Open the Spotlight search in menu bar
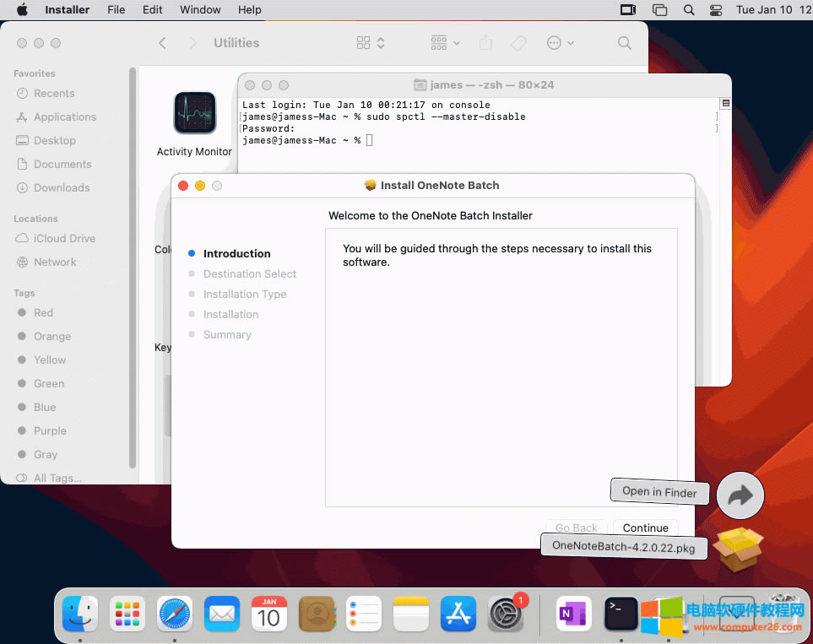 [689, 10]
